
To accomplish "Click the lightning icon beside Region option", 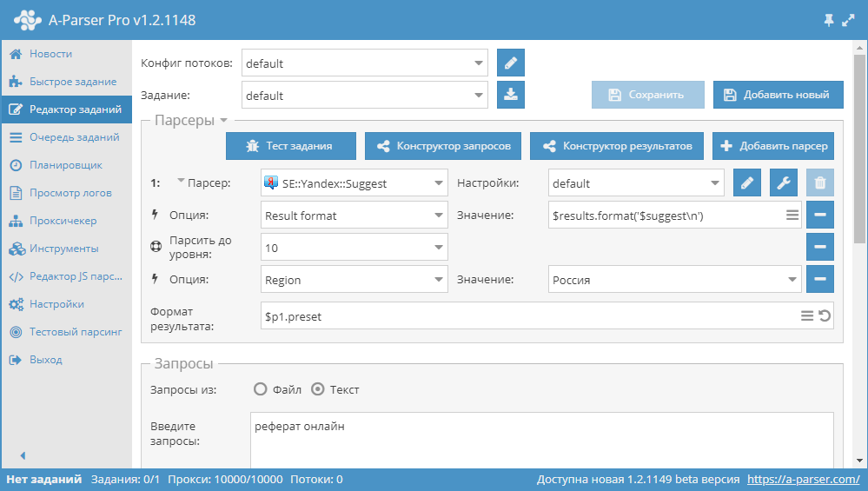I will [155, 278].
